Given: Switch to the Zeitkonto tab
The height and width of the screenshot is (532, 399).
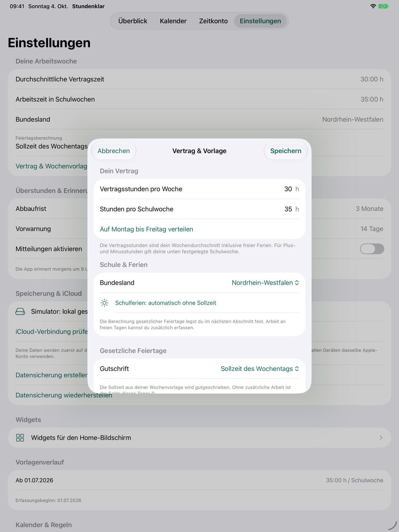Looking at the screenshot, I should 213,21.
